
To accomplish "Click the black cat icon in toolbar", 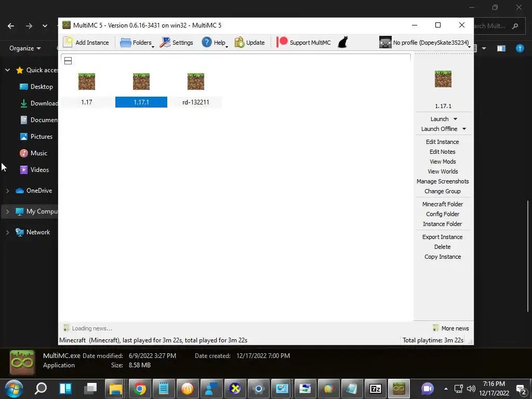I will 343,42.
